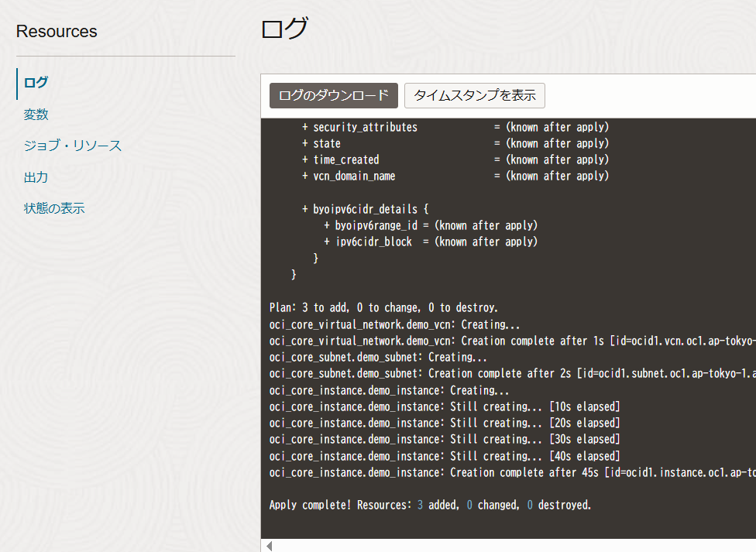Click 'demo_vcn: Creation complete after 1s' line
Viewport: 756px width, 552px height.
513,341
